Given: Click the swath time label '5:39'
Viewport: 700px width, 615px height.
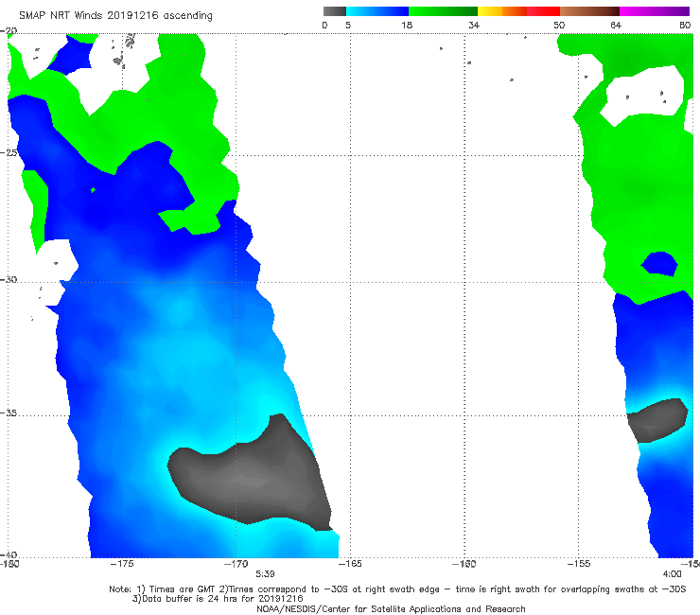Looking at the screenshot, I should pos(265,573).
